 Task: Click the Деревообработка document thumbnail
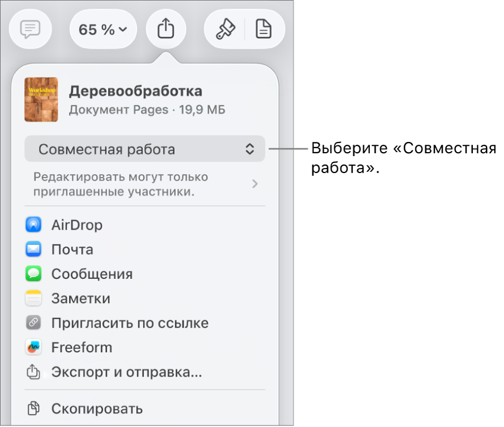(41, 100)
